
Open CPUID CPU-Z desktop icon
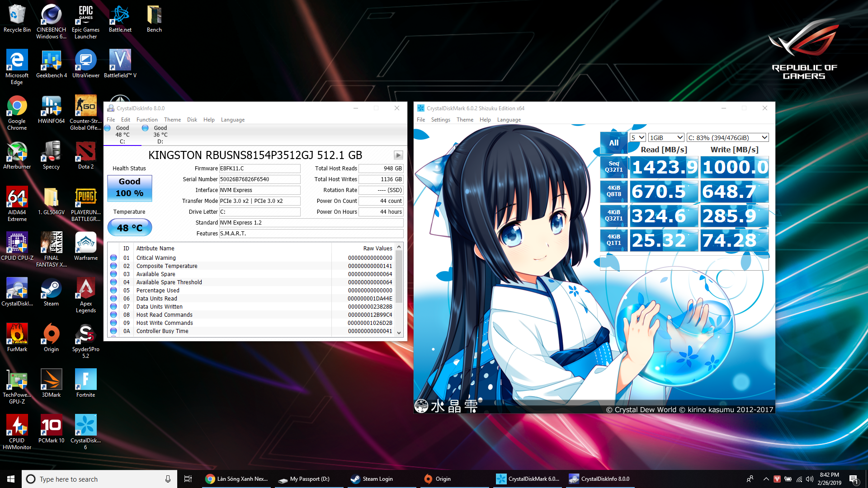[x=17, y=246]
